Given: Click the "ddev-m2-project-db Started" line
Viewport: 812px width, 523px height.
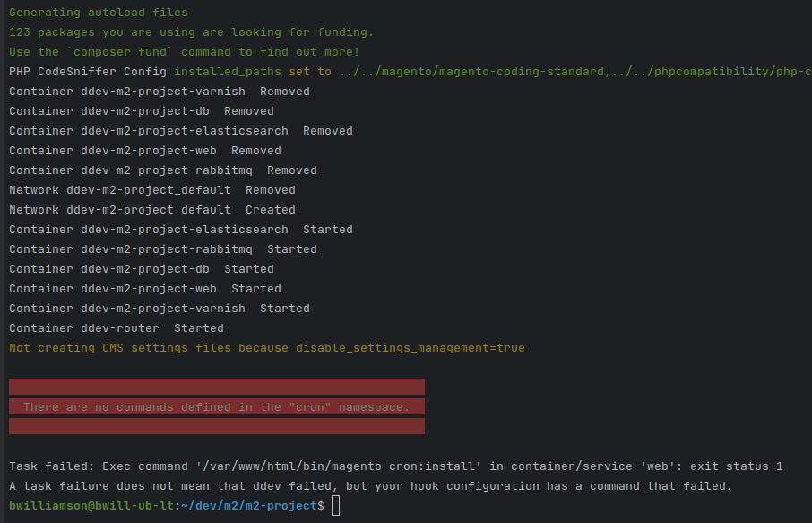Looking at the screenshot, I should pyautogui.click(x=142, y=269).
